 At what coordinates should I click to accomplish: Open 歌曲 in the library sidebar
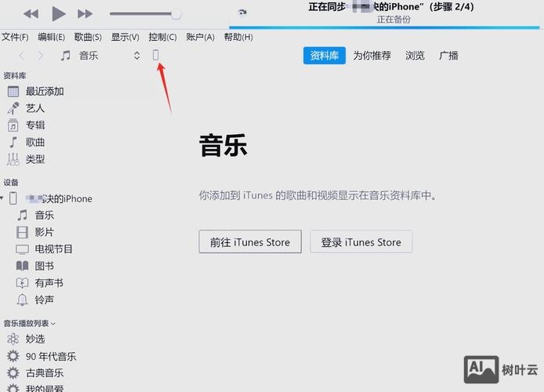pos(35,142)
